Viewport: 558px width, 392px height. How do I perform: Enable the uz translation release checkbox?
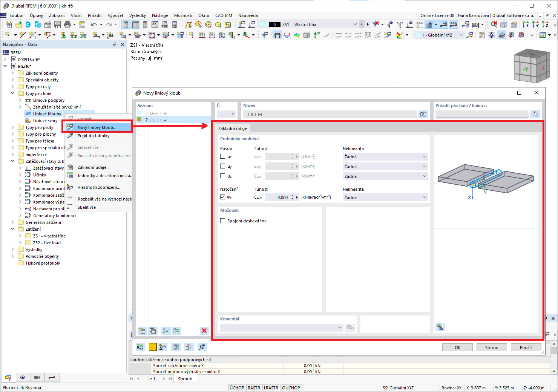tap(222, 176)
